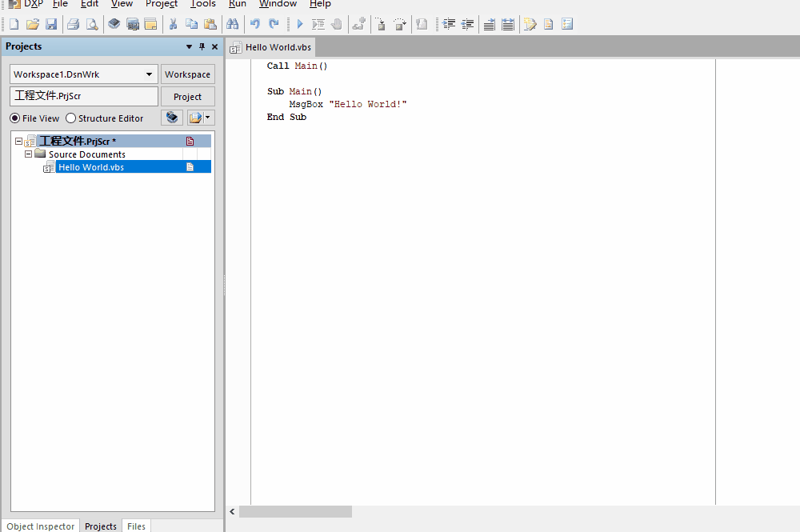Click the Project button
The image size is (800, 532).
click(x=187, y=97)
